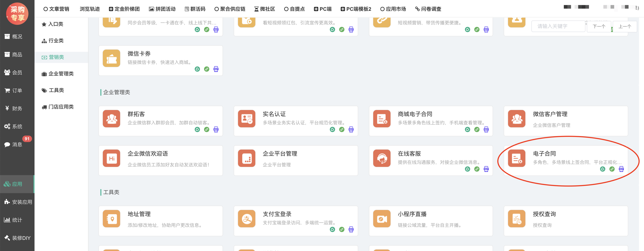Click the 群拓客 app icon
644x251 pixels.
point(111,119)
